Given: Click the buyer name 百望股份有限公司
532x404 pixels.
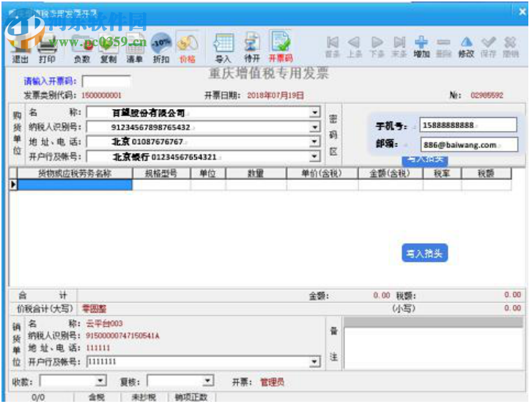Looking at the screenshot, I should 148,113.
